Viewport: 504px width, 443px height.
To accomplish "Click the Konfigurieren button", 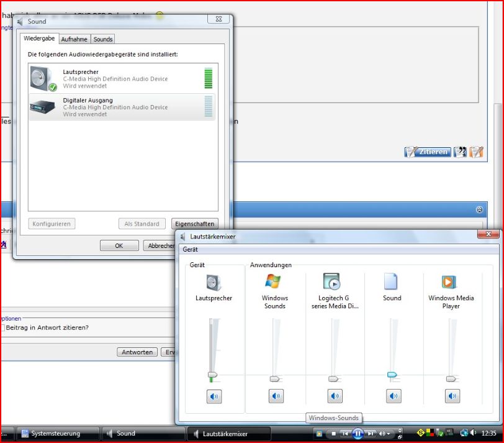I will (52, 224).
